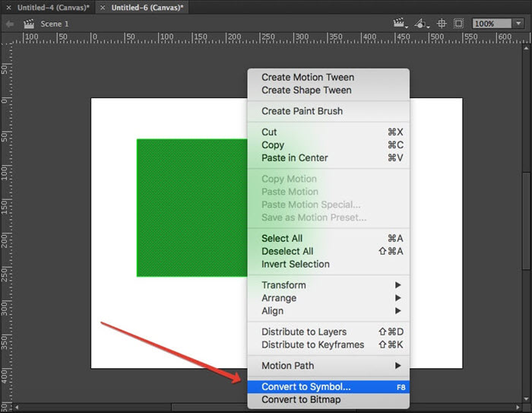The height and width of the screenshot is (413, 532).
Task: Open the Edit Symbols dropdown icon
Action: [420, 24]
